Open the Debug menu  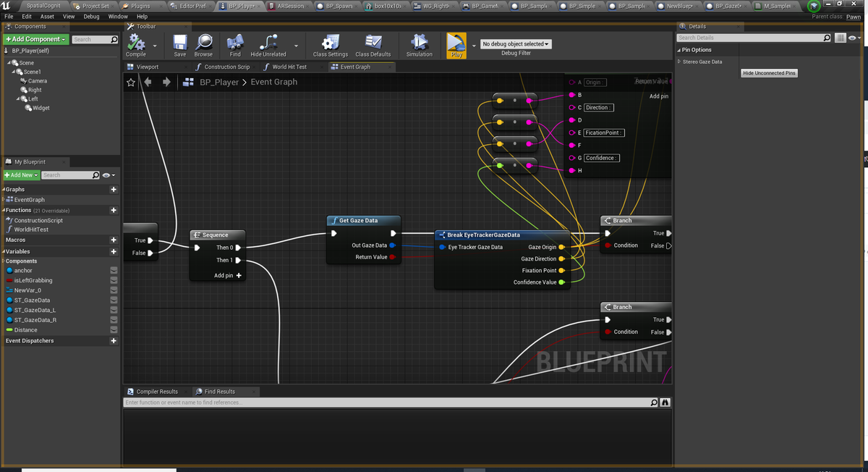click(x=91, y=16)
